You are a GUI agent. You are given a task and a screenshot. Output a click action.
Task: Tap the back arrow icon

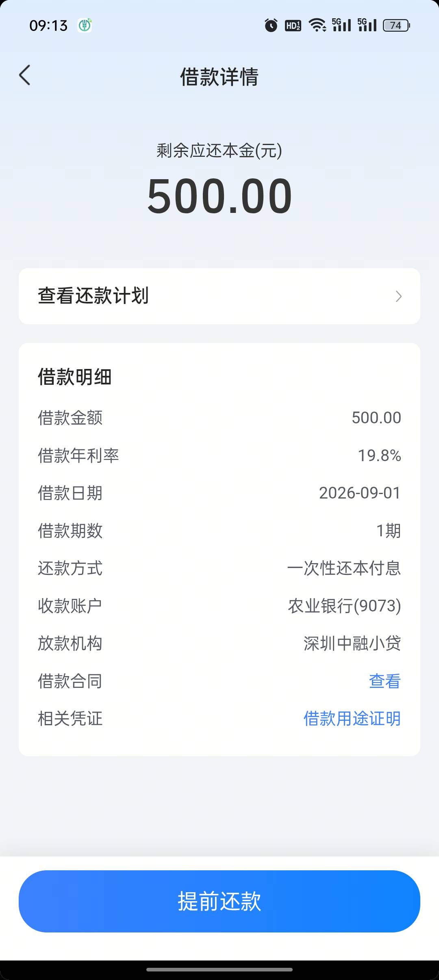click(x=25, y=75)
